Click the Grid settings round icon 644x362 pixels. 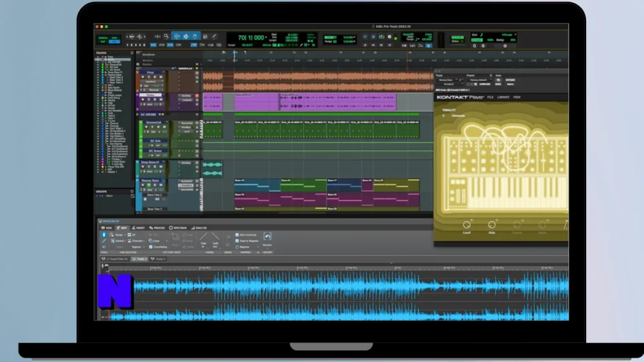coord(505,45)
